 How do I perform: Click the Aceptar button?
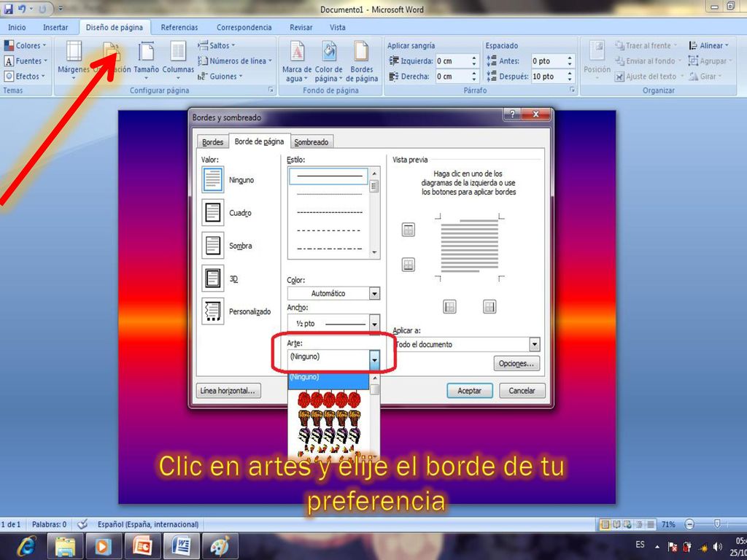click(469, 391)
